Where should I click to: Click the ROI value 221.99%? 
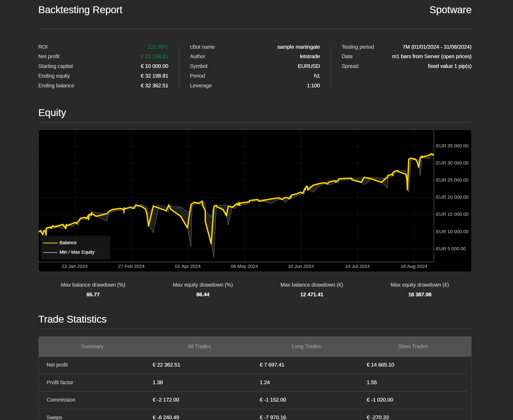pos(158,47)
